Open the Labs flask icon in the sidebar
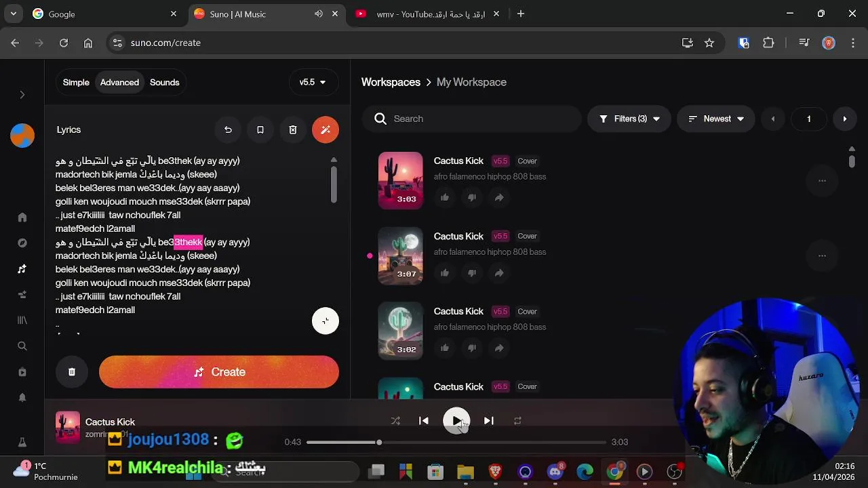 (22, 442)
